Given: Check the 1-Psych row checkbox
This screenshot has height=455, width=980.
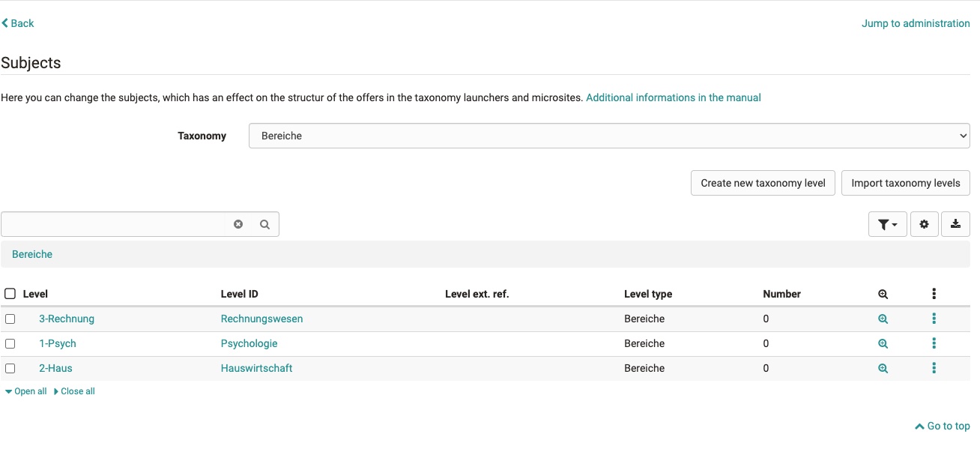Looking at the screenshot, I should point(10,343).
